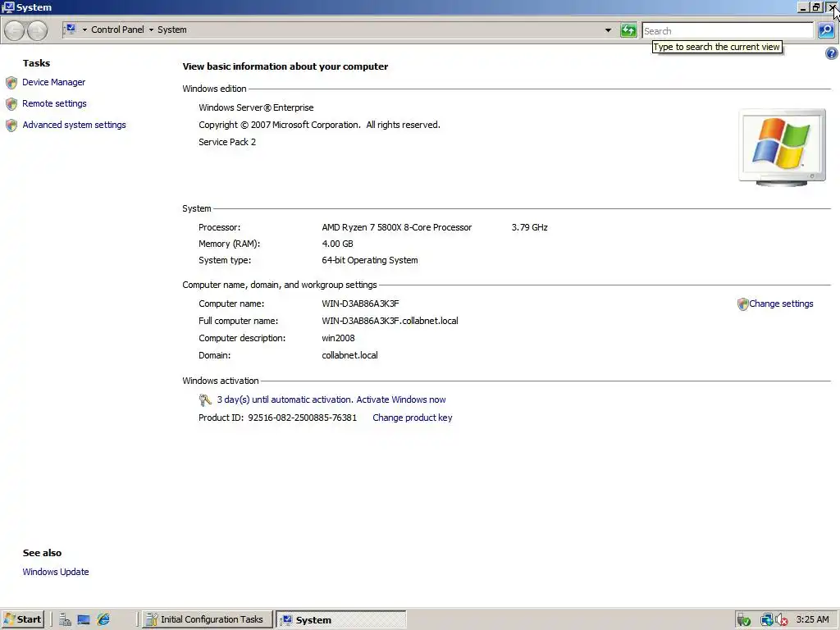Restore down the System window
The height and width of the screenshot is (630, 840).
click(816, 7)
